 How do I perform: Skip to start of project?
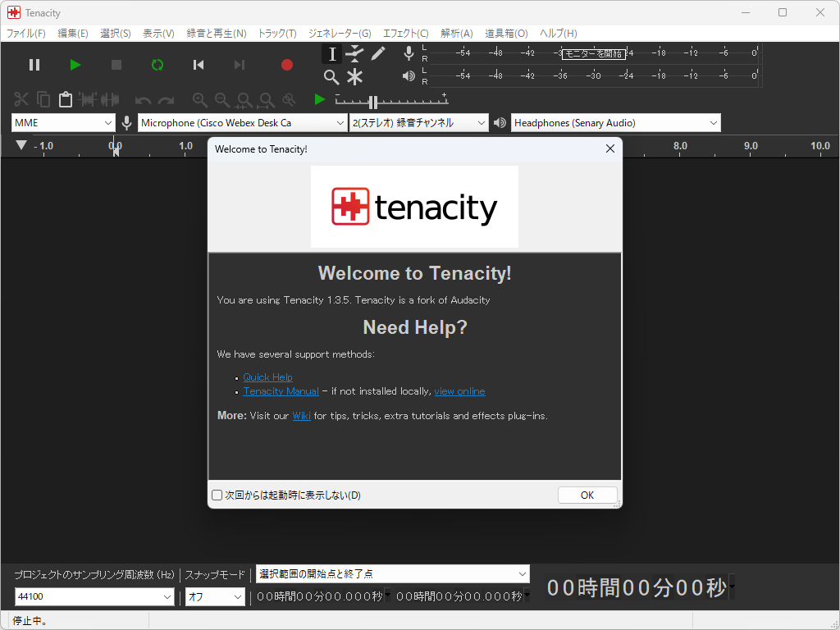pos(199,65)
